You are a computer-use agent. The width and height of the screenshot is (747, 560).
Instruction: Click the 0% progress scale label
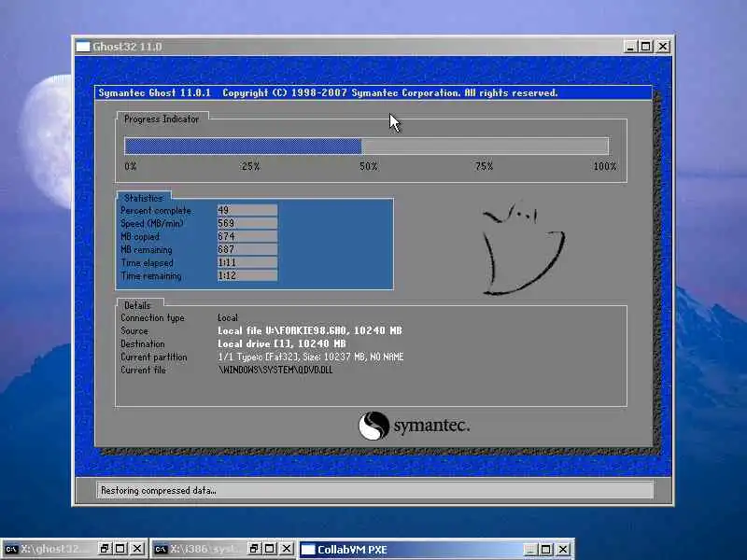pos(130,166)
